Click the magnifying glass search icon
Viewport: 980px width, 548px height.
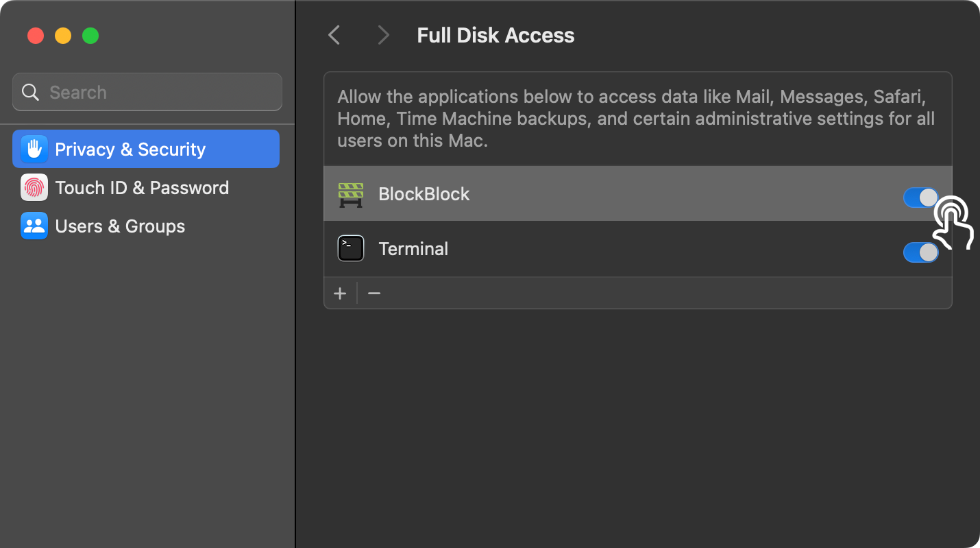[31, 92]
